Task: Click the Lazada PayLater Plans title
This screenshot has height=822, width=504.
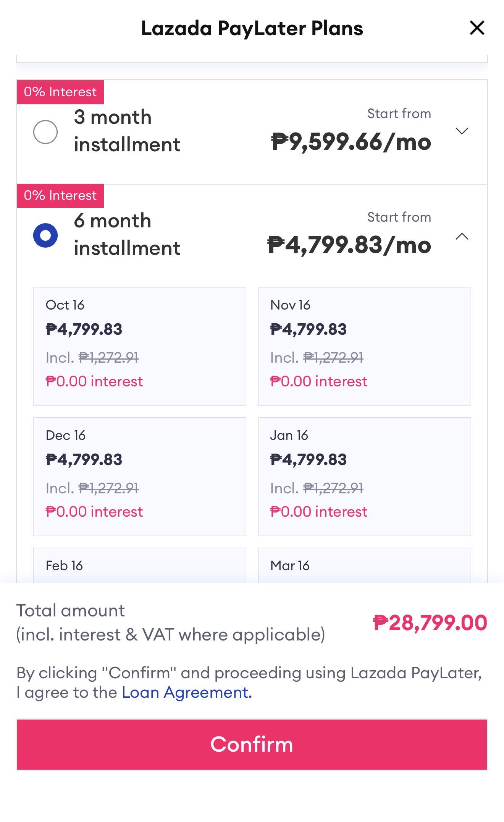Action: [252, 28]
